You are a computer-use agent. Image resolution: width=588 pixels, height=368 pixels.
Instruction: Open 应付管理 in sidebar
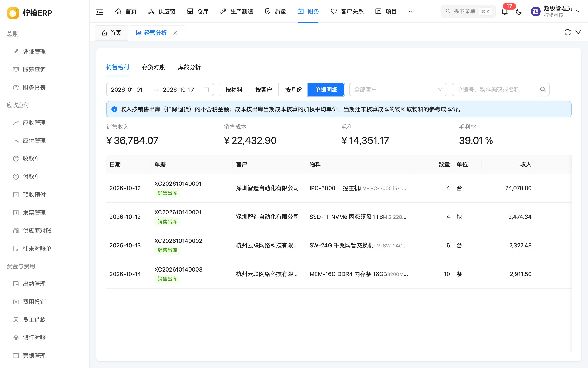pyautogui.click(x=45, y=141)
